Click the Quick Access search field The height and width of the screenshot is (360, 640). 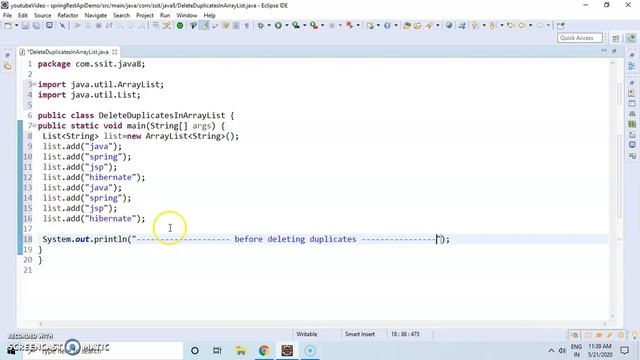point(580,38)
